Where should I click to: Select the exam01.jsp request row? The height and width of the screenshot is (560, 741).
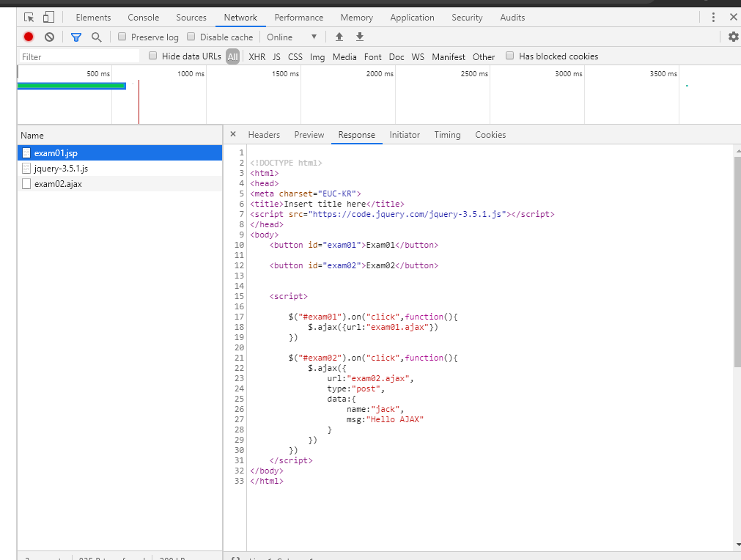(x=119, y=153)
